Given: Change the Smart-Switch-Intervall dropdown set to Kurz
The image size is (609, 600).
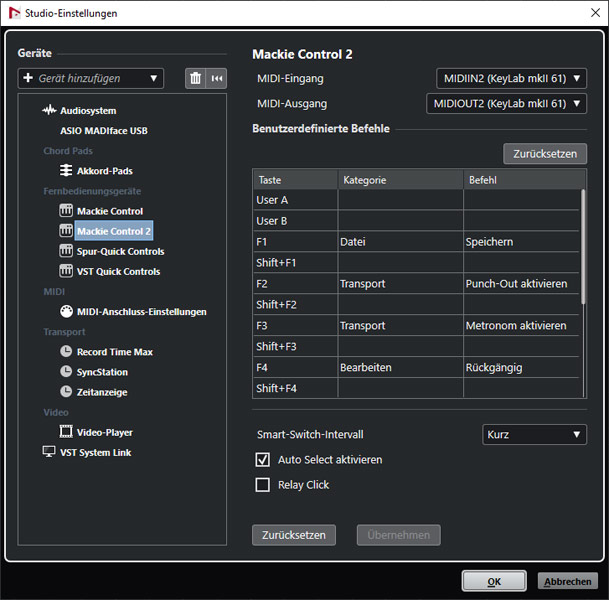Looking at the screenshot, I should tap(534, 435).
